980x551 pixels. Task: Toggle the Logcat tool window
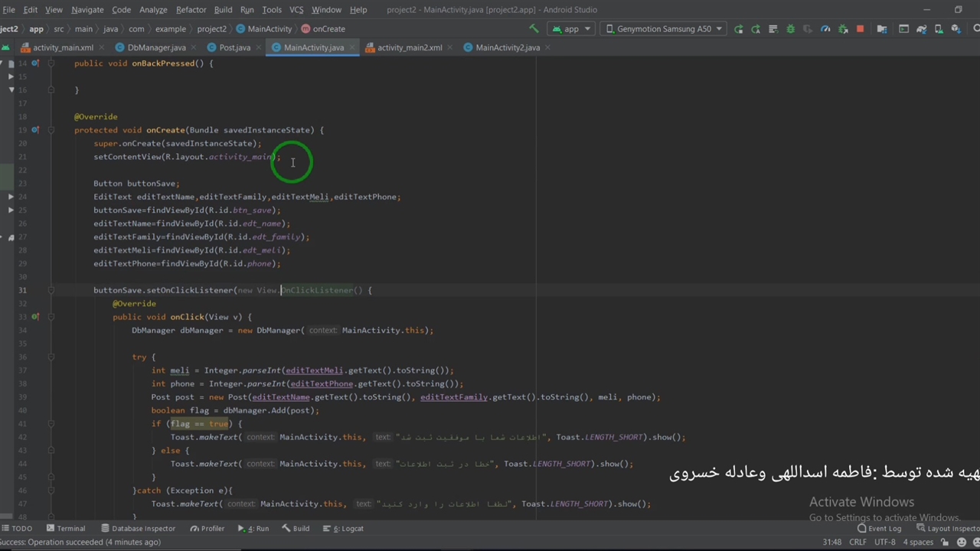click(348, 529)
